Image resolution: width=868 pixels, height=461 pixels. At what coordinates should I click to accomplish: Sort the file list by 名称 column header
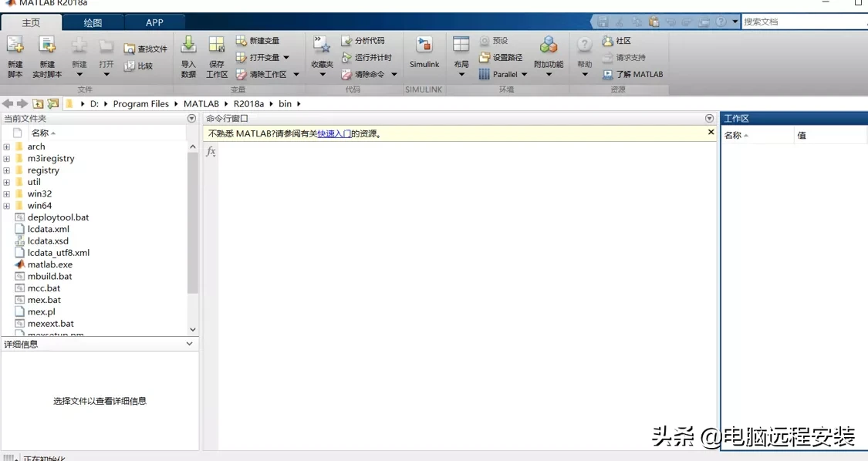pos(106,133)
